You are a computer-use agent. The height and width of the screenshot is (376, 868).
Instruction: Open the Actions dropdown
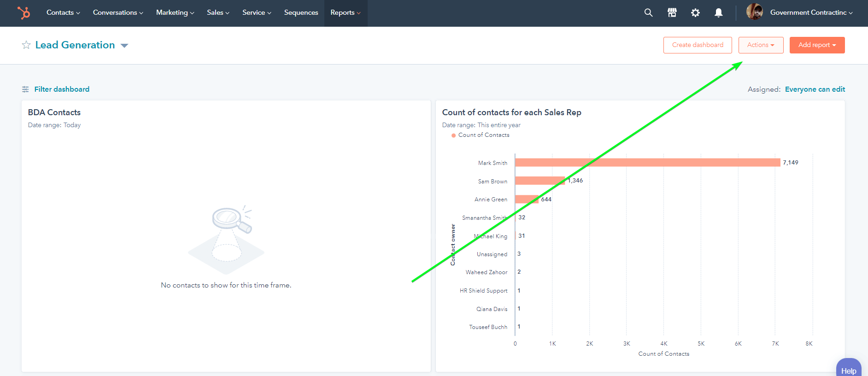(761, 45)
